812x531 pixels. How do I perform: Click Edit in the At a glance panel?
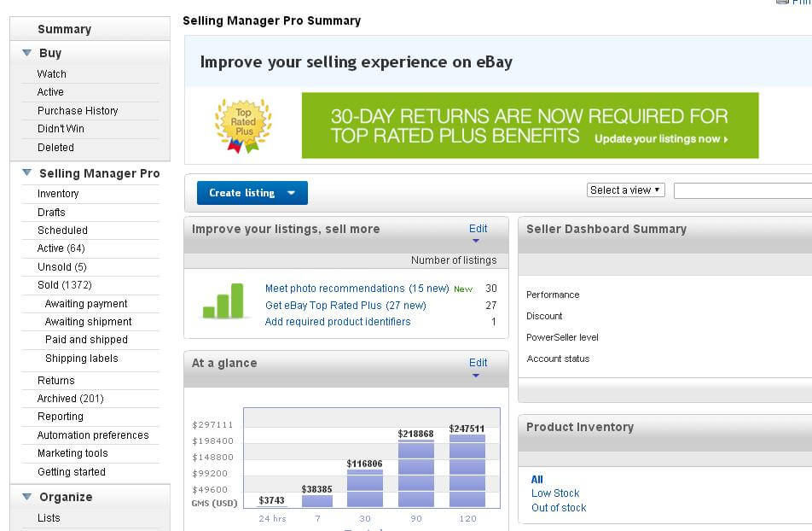478,363
